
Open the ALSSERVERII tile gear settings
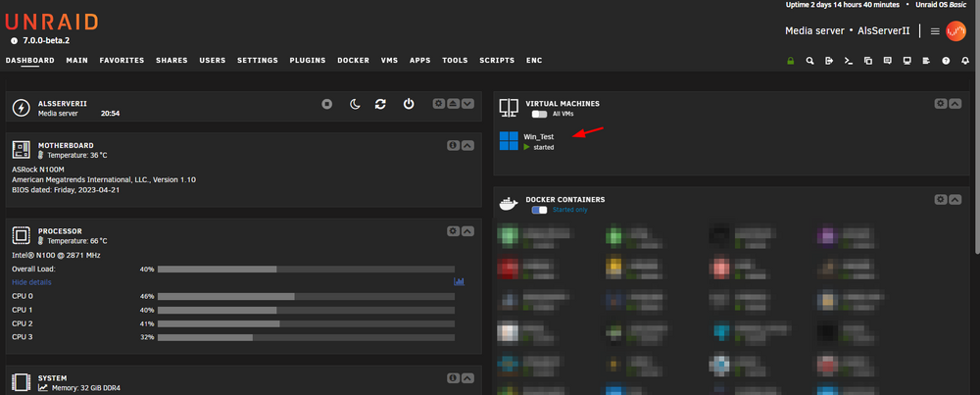pyautogui.click(x=439, y=103)
